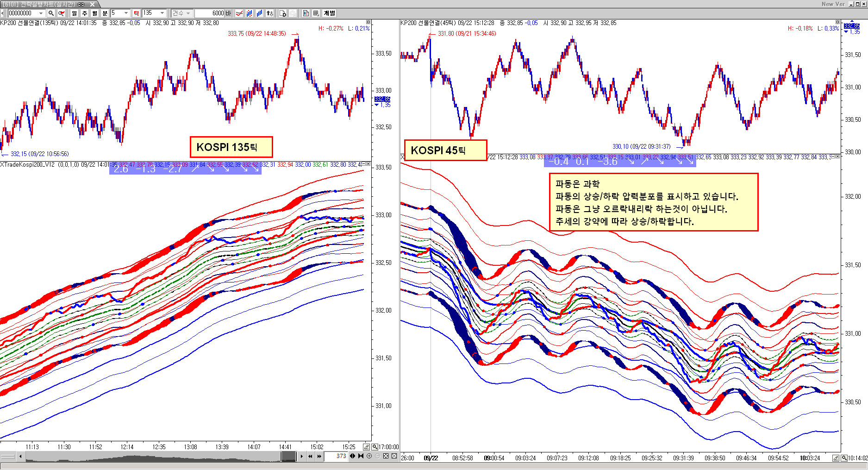Screen dimensions: 868x470
Task: Click the pencil icon below right chart
Action: point(836,458)
